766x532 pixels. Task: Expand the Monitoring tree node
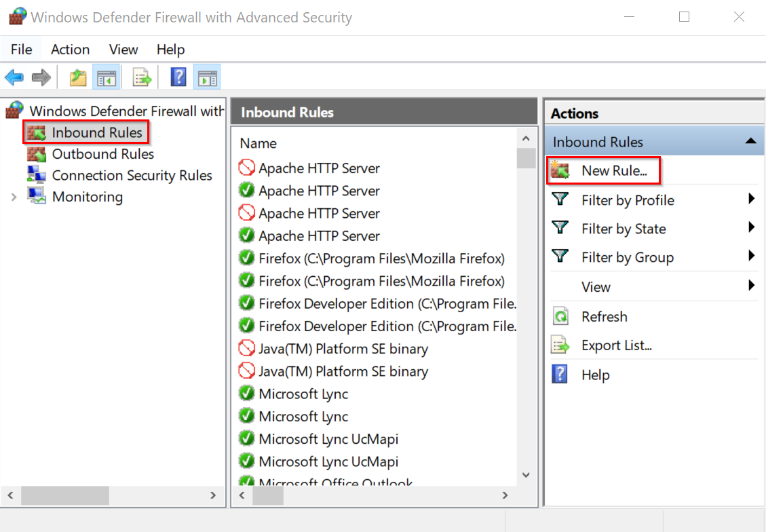[14, 197]
